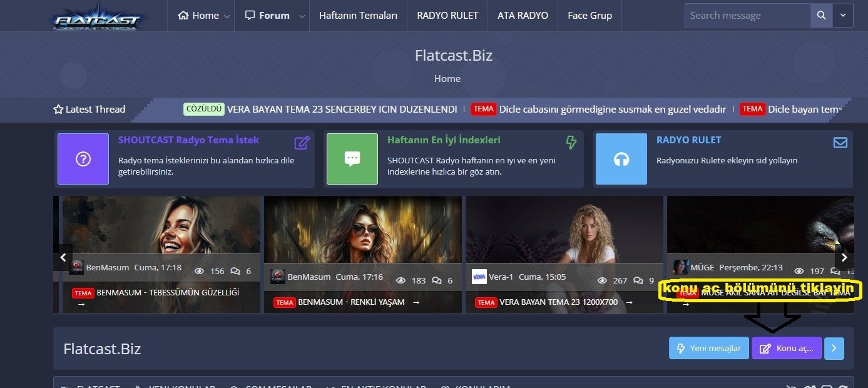Click TEMA tag on RENKLİ YAŞAM card

[x=284, y=302]
